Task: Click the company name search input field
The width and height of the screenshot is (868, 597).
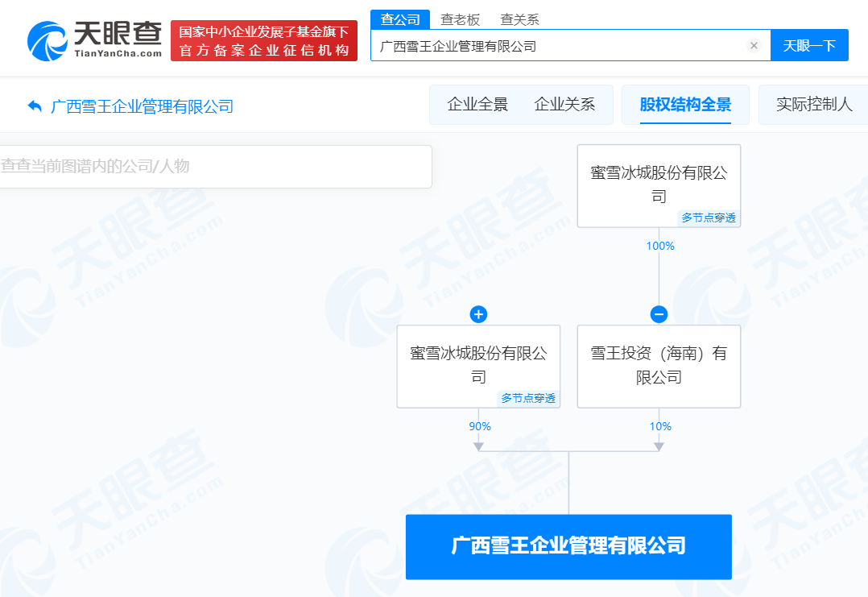Action: tap(560, 46)
